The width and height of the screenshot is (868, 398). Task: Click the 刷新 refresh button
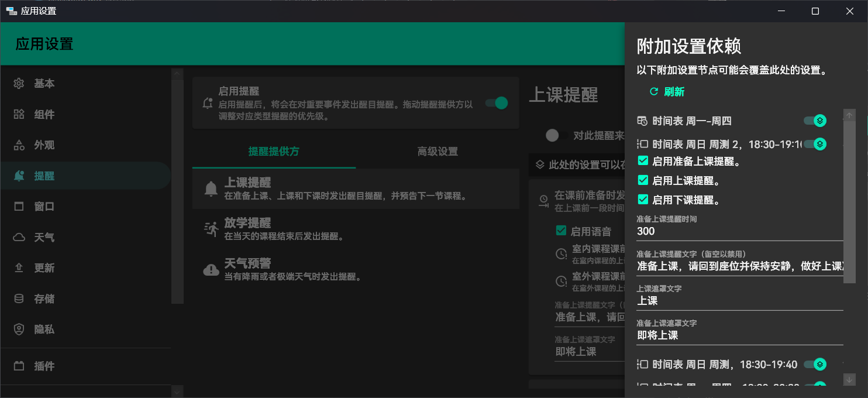[x=667, y=92]
